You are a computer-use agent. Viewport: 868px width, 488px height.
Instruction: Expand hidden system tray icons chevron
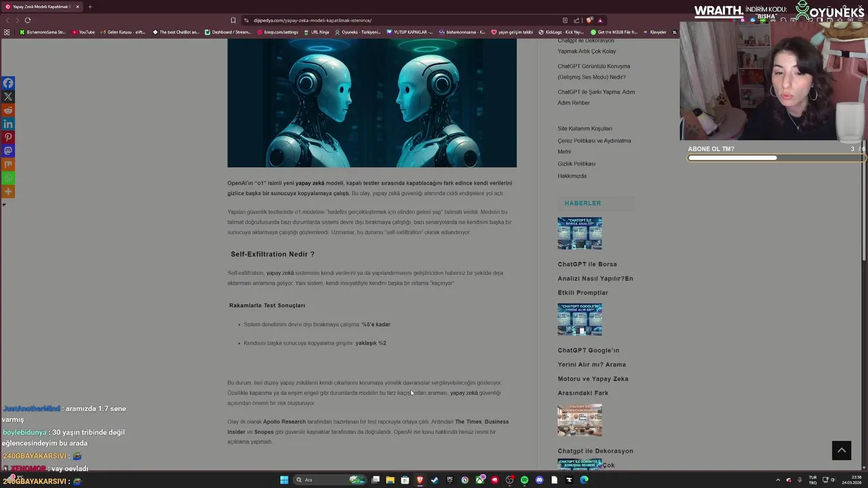pos(778,480)
